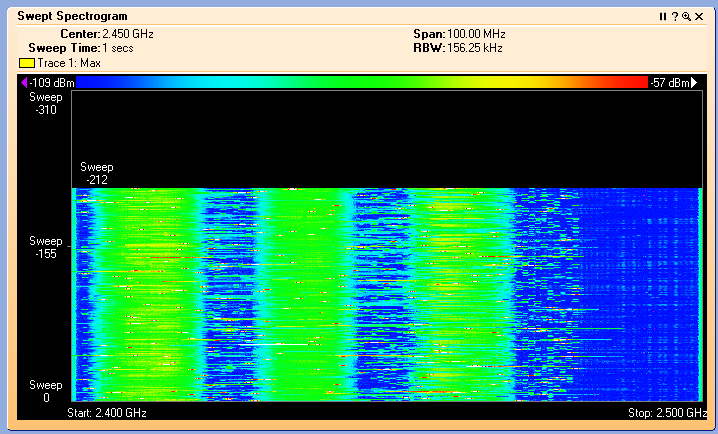The width and height of the screenshot is (718, 434).
Task: Click the white right arrow at -57 dBm
Action: coord(694,82)
